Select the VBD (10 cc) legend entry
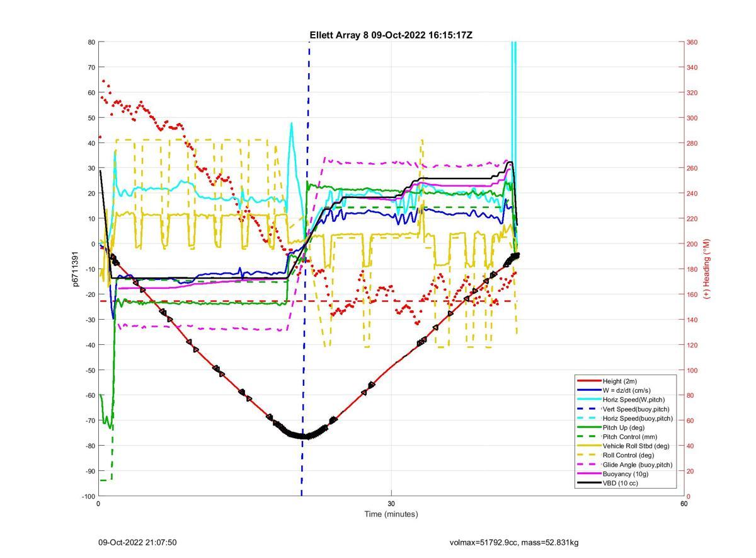This screenshot has height=558, width=756. click(x=624, y=484)
